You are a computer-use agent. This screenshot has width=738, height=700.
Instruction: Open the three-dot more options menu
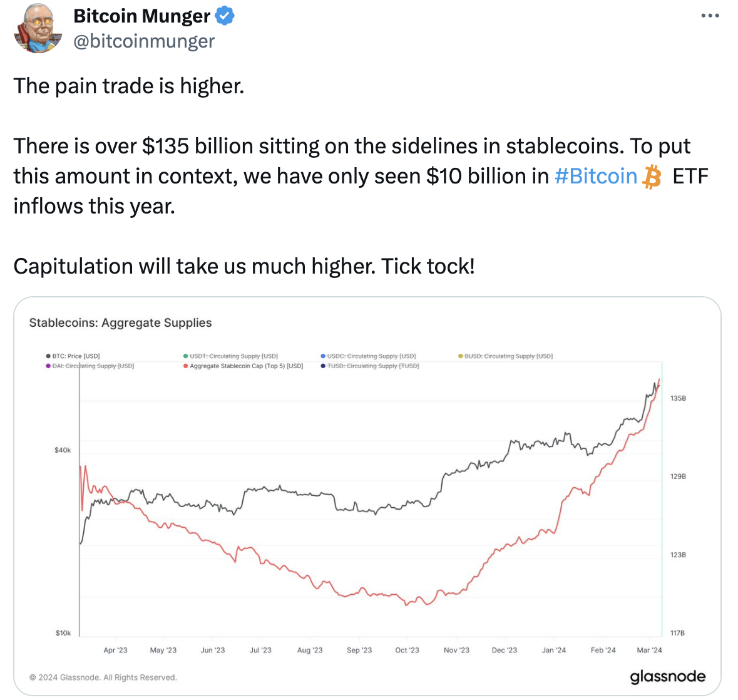point(710,16)
